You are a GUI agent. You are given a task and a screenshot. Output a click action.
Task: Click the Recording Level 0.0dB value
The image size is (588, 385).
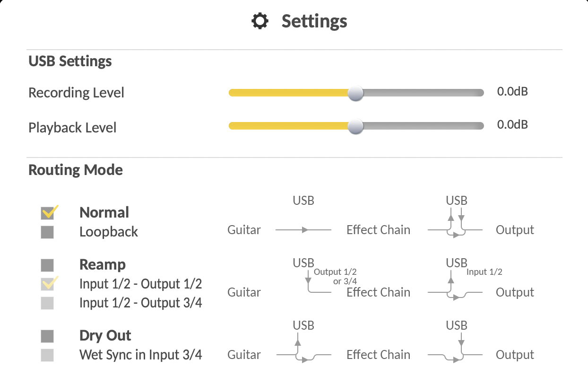(512, 92)
